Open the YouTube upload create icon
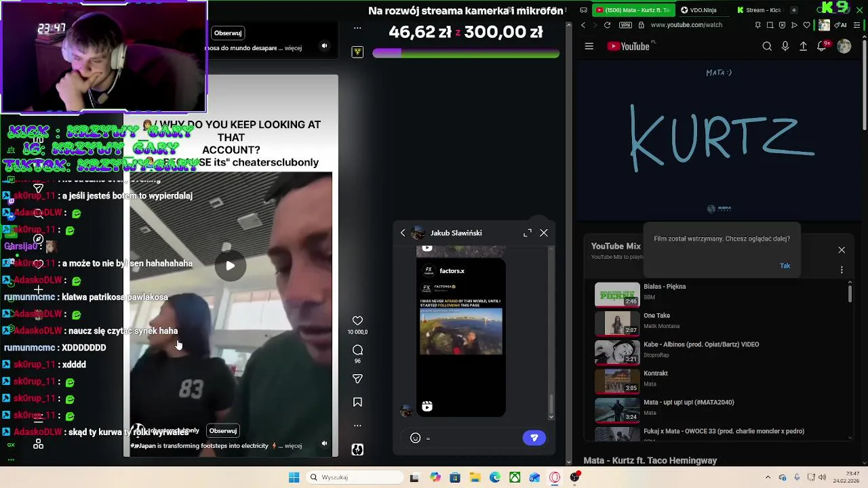Image resolution: width=868 pixels, height=488 pixels. [804, 46]
